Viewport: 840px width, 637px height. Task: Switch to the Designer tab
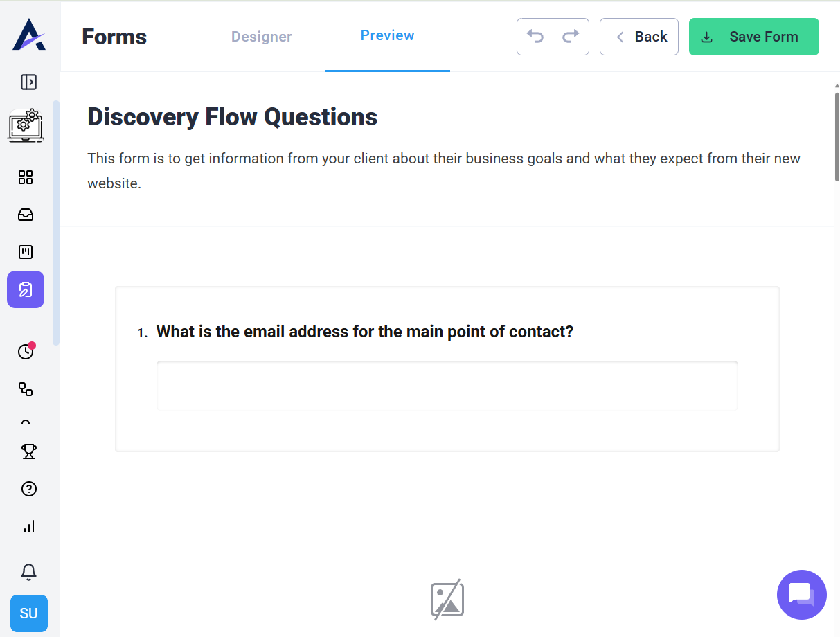262,37
